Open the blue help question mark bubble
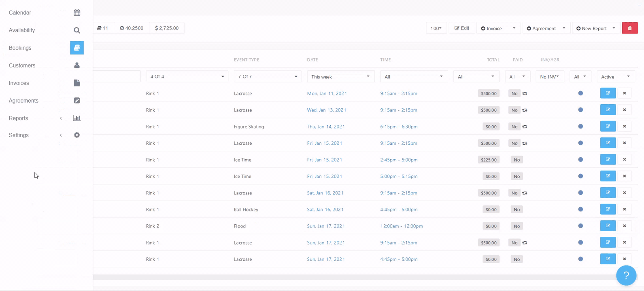This screenshot has width=644, height=291. pyautogui.click(x=626, y=275)
